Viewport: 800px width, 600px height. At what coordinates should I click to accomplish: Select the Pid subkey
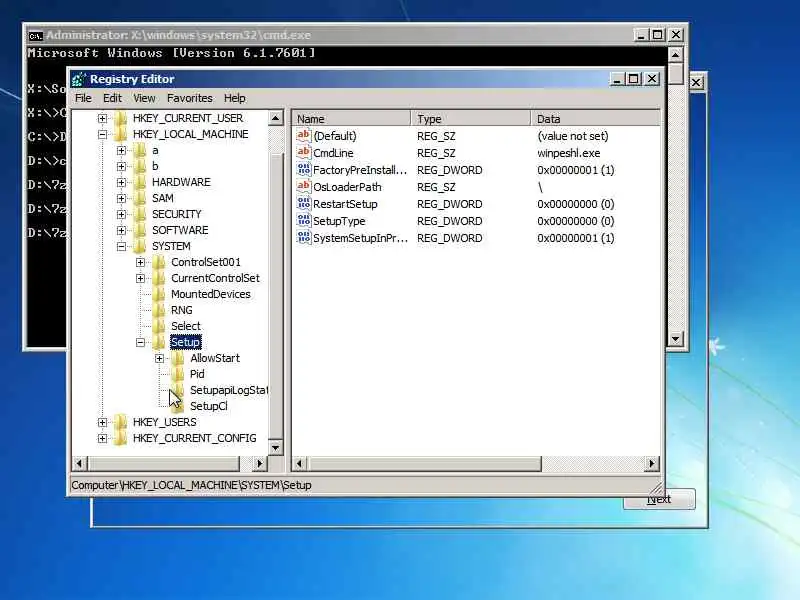pyautogui.click(x=197, y=374)
